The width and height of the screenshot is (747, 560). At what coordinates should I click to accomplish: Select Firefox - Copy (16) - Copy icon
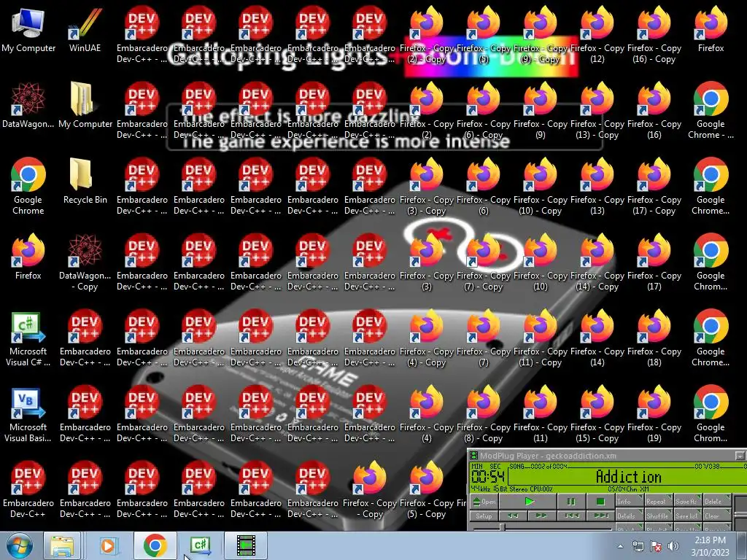(x=654, y=35)
